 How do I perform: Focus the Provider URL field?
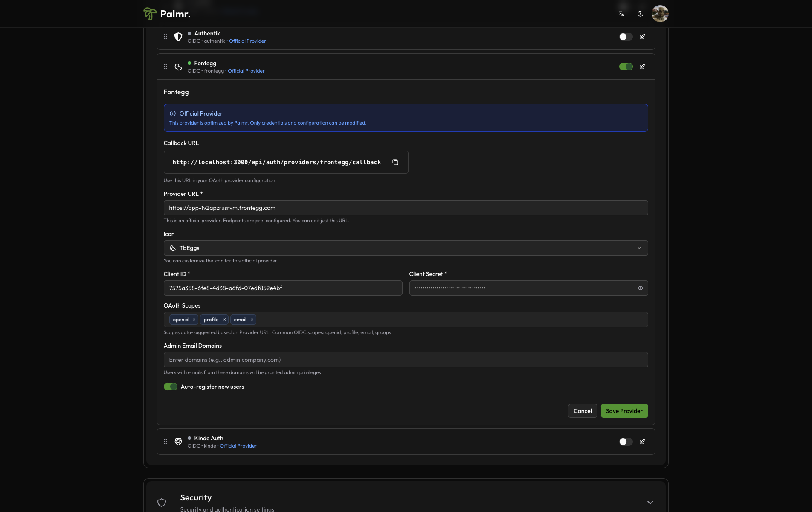pyautogui.click(x=406, y=208)
